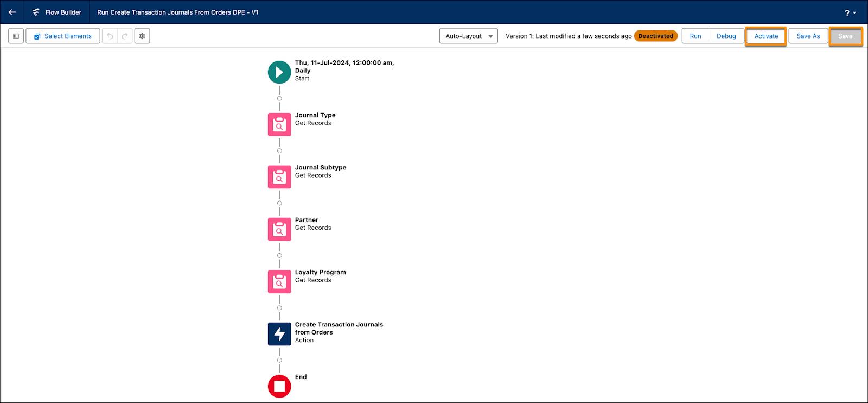Click the 'Create Transaction Journals from Orders' label
The height and width of the screenshot is (403, 868).
click(339, 329)
